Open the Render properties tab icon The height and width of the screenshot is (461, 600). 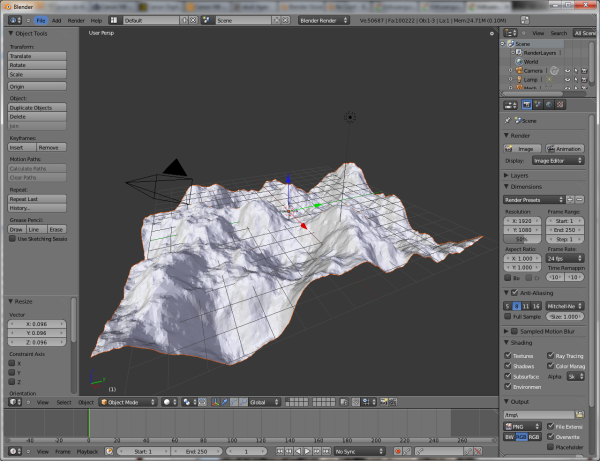pos(527,103)
